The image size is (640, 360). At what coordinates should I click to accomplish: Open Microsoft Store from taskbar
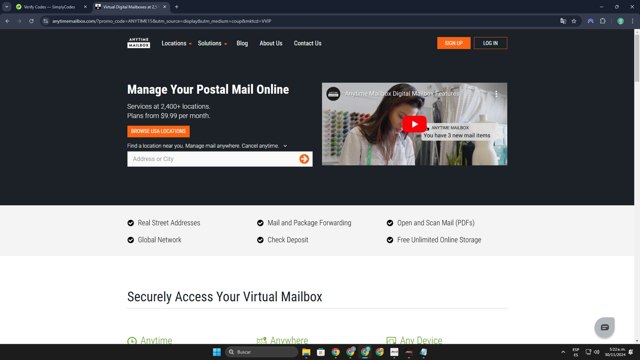point(321,352)
